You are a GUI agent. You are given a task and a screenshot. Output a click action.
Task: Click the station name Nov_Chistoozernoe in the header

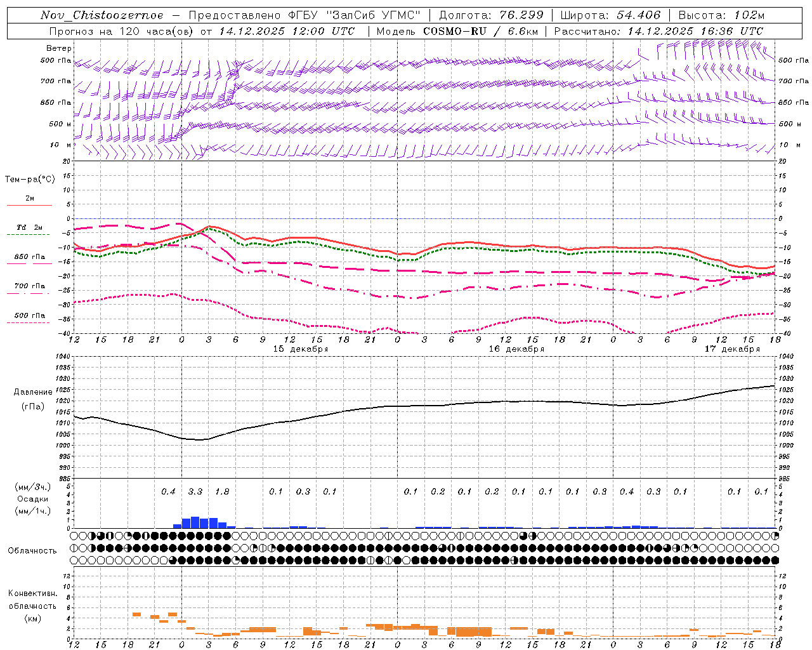101,15
